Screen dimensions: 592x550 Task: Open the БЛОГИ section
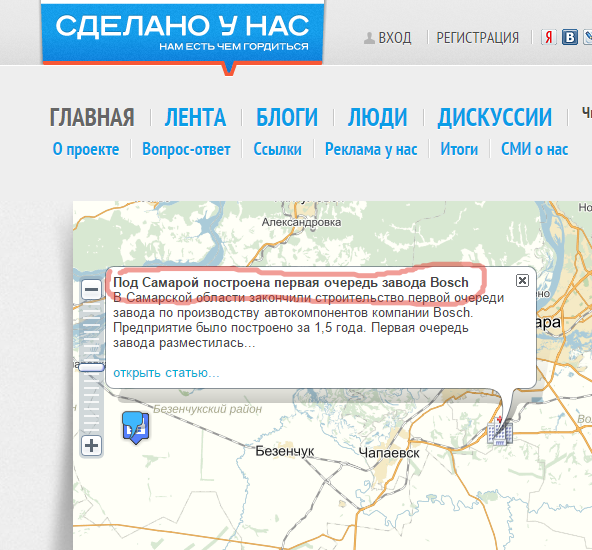(x=287, y=117)
